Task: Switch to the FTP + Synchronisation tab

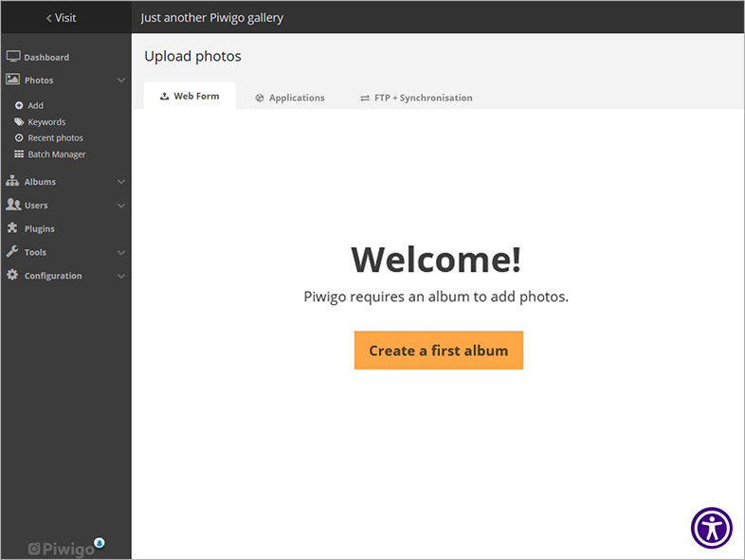Action: 416,98
